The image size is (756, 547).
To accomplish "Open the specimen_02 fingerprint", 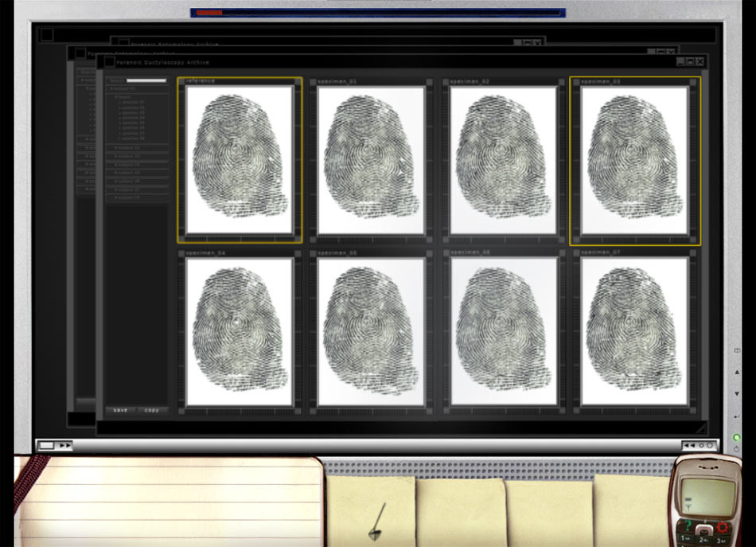I will tap(503, 160).
